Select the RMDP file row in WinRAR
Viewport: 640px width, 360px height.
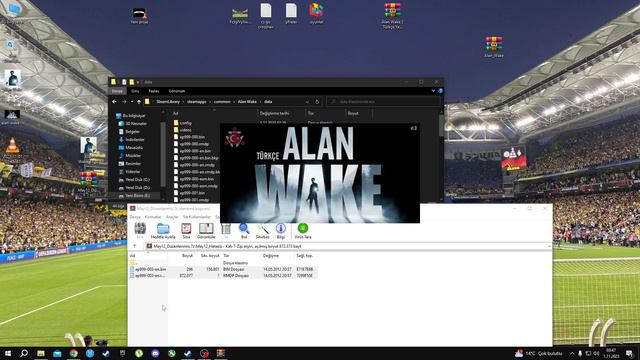(224, 276)
